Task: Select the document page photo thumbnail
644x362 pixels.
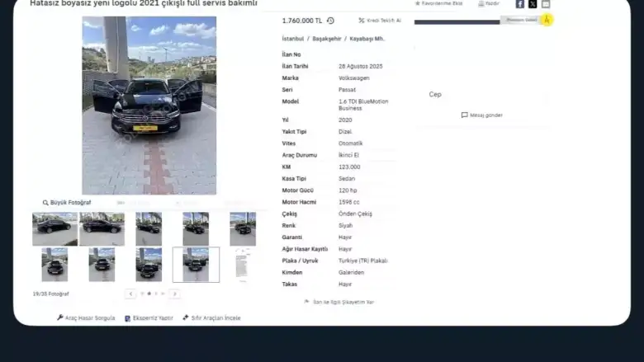Action: pyautogui.click(x=242, y=265)
